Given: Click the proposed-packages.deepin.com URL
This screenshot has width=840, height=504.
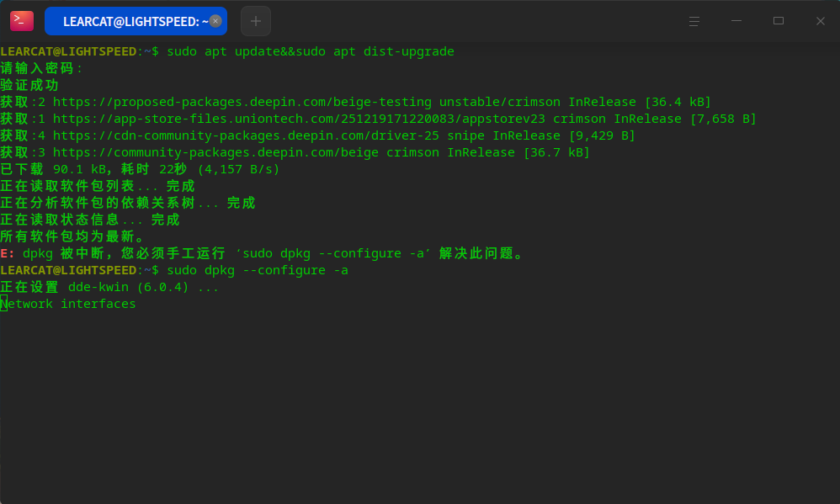Looking at the screenshot, I should pyautogui.click(x=242, y=102).
